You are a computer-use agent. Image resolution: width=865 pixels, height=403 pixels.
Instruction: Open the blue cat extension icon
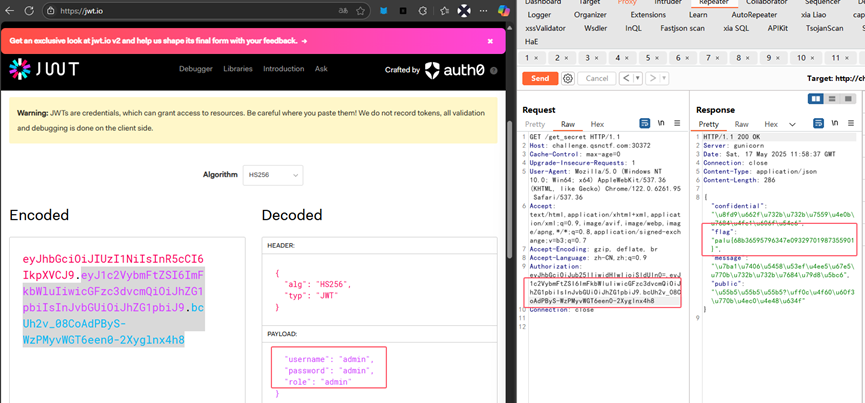[x=383, y=10]
